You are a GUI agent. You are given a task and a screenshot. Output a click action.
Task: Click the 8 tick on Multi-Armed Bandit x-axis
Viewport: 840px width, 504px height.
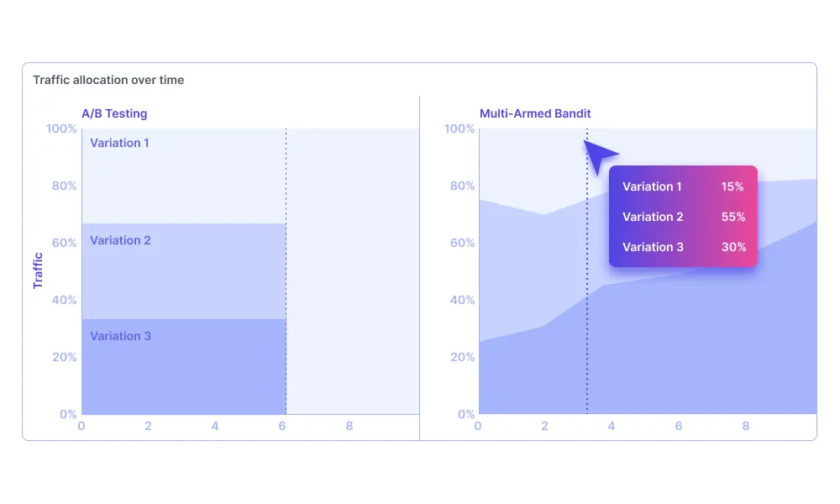745,427
